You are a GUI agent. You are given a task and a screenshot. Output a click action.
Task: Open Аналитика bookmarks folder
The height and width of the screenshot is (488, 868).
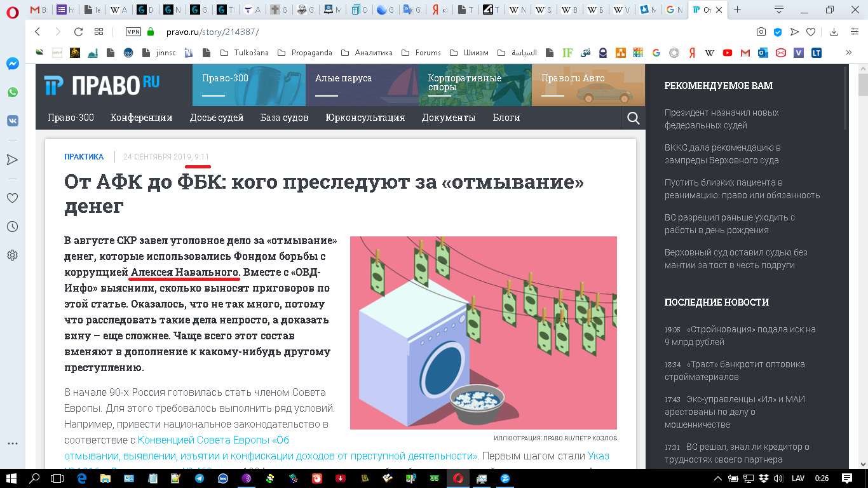coord(367,53)
